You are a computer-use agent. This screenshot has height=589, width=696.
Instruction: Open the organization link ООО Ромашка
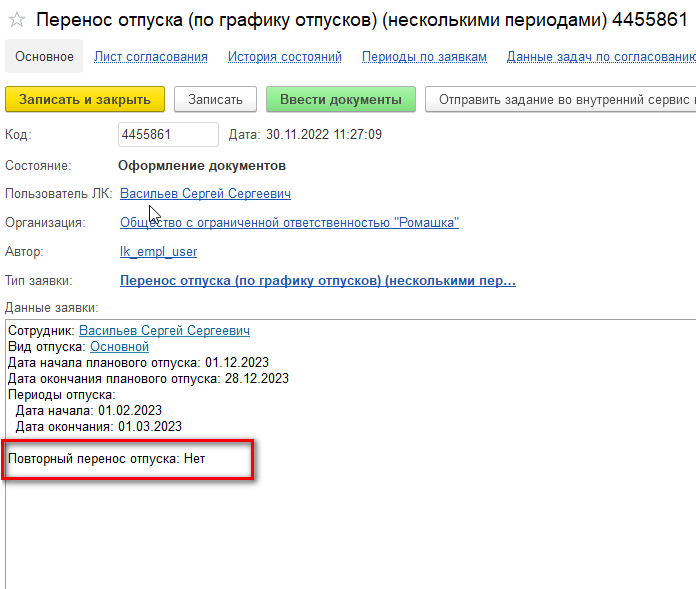[x=289, y=222]
